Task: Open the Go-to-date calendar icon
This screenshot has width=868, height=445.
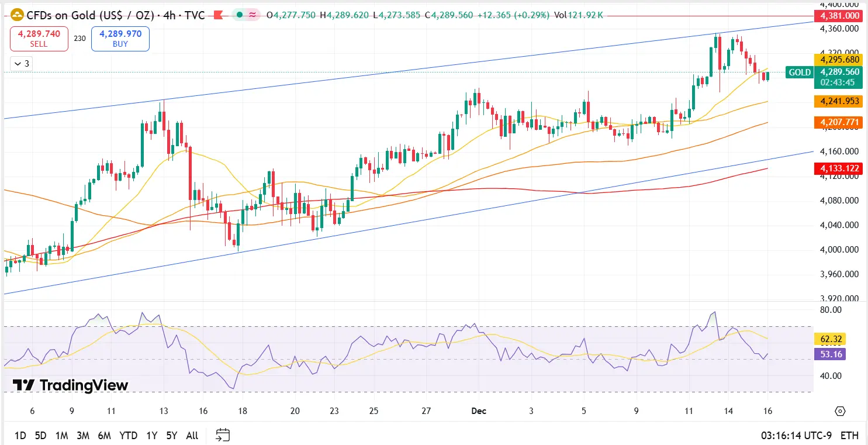Action: pyautogui.click(x=222, y=435)
